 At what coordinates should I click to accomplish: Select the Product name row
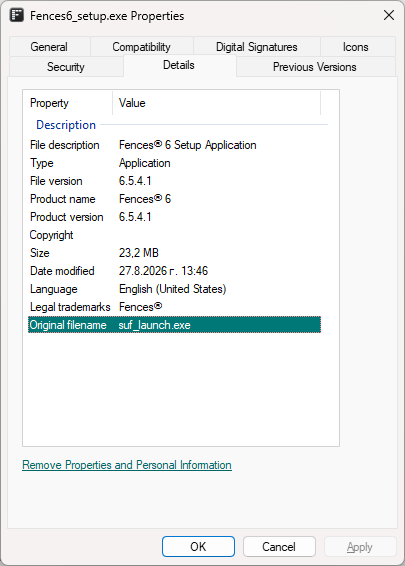174,199
